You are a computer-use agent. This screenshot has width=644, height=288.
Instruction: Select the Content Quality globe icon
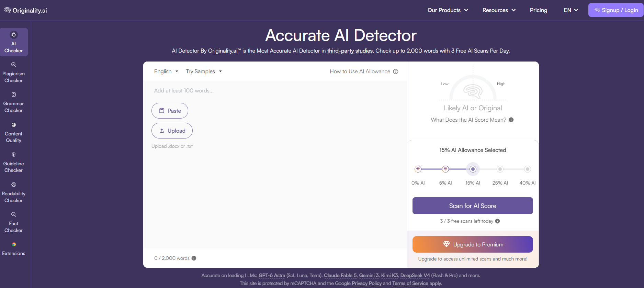point(14,125)
